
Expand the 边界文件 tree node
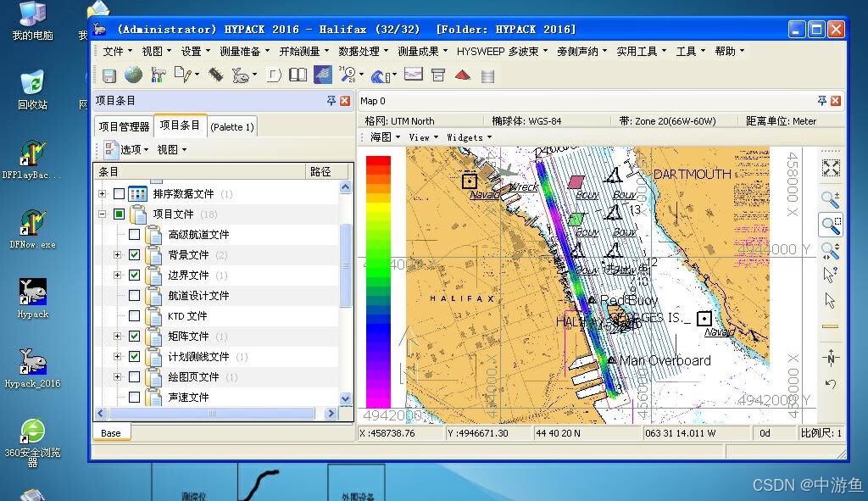point(117,275)
